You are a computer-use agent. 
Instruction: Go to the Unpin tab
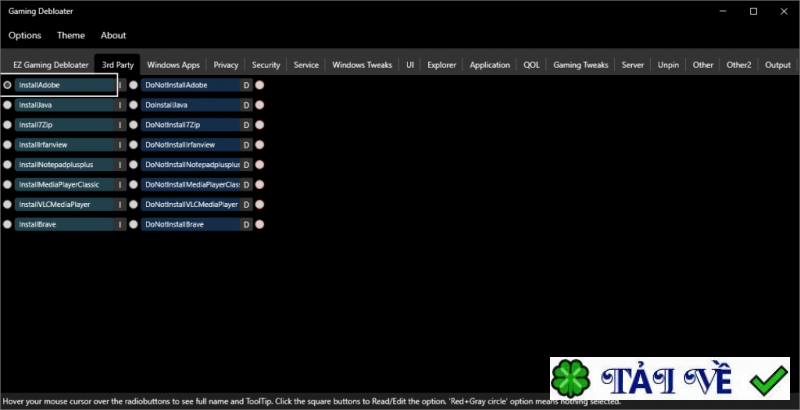coord(668,65)
